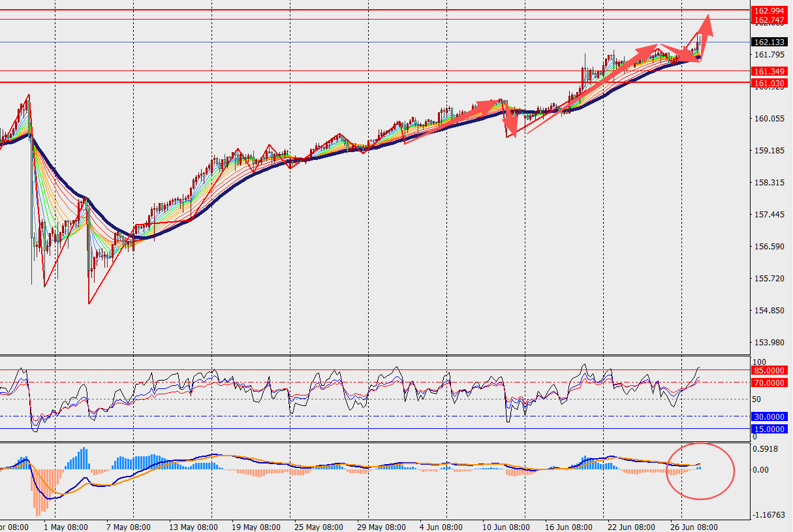This screenshot has height=532, width=793.
Task: Select the red downward arrow near 10 Jun
Action: pyautogui.click(x=510, y=123)
